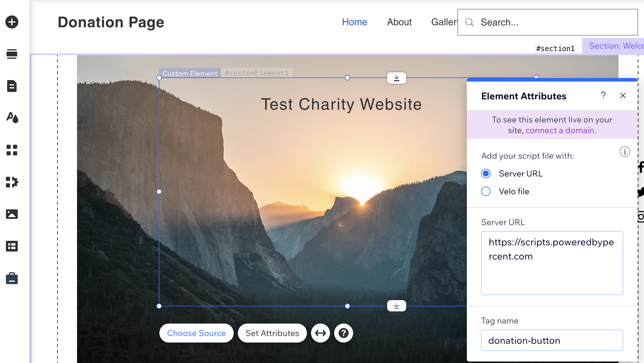644x363 pixels.
Task: Click the script file info icon
Action: (625, 152)
